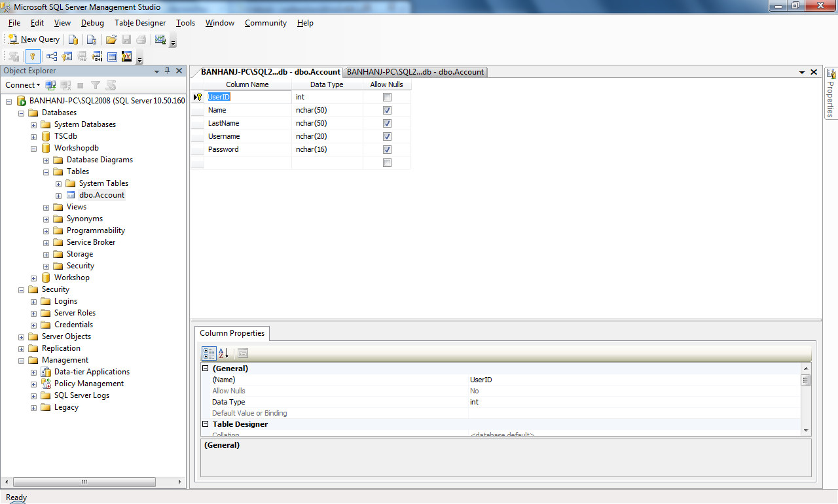Open Manage Spatial Indexes icon

(127, 57)
